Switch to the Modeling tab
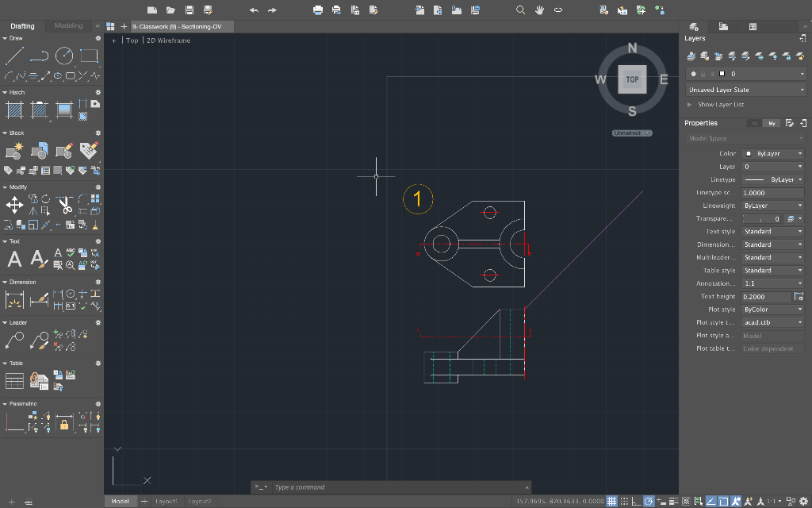The height and width of the screenshot is (508, 812). (67, 25)
